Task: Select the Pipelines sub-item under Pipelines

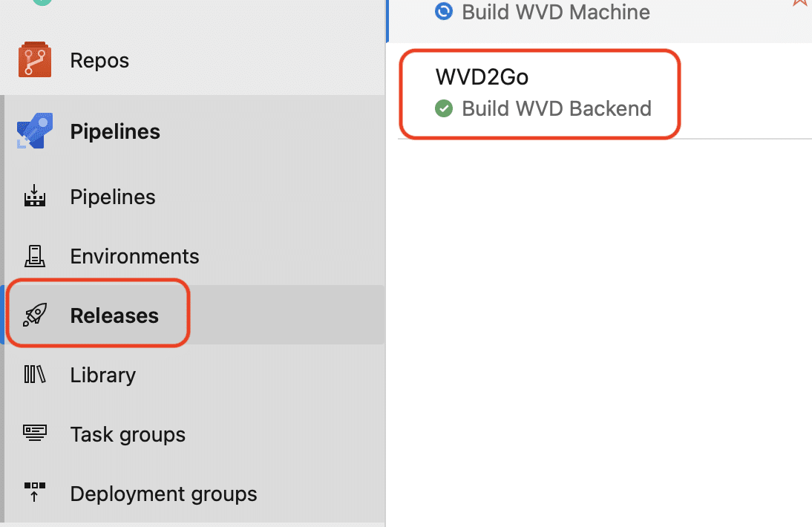Action: [112, 196]
